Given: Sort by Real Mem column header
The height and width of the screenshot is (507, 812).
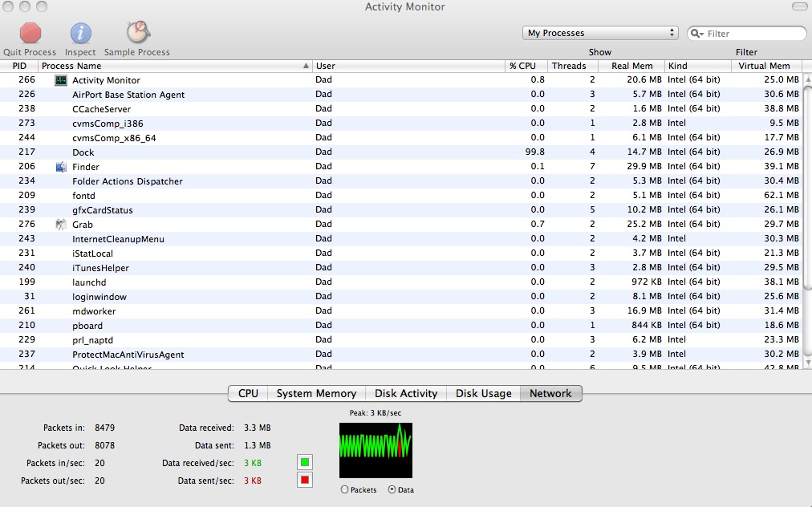Looking at the screenshot, I should [x=631, y=66].
